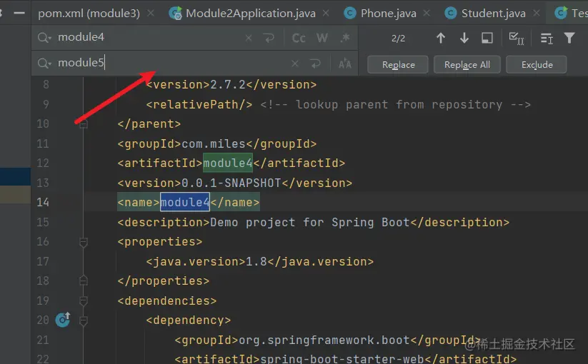
Task: Open search filter options
Action: [x=569, y=38]
